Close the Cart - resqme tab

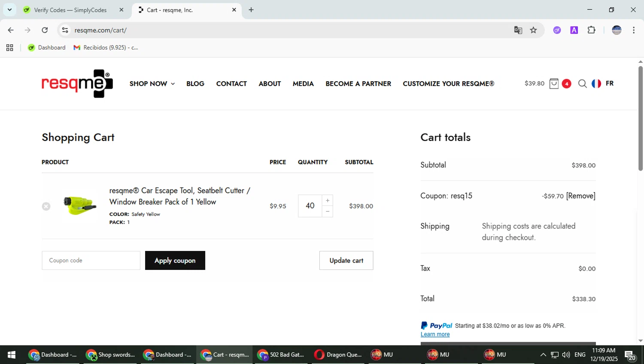(x=234, y=10)
